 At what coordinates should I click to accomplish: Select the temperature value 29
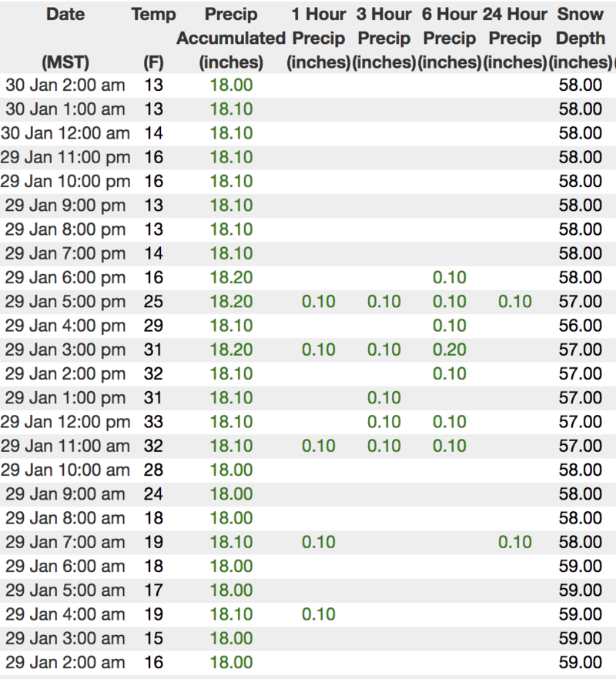[153, 326]
